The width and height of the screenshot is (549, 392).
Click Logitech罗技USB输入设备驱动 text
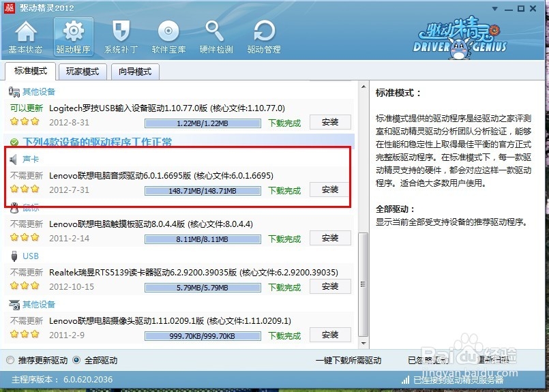tap(128, 108)
